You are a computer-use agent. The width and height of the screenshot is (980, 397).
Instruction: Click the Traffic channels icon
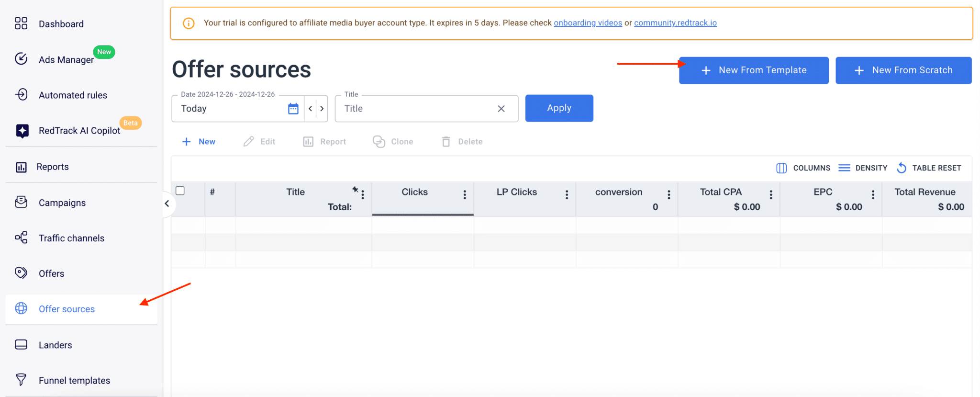click(x=21, y=238)
